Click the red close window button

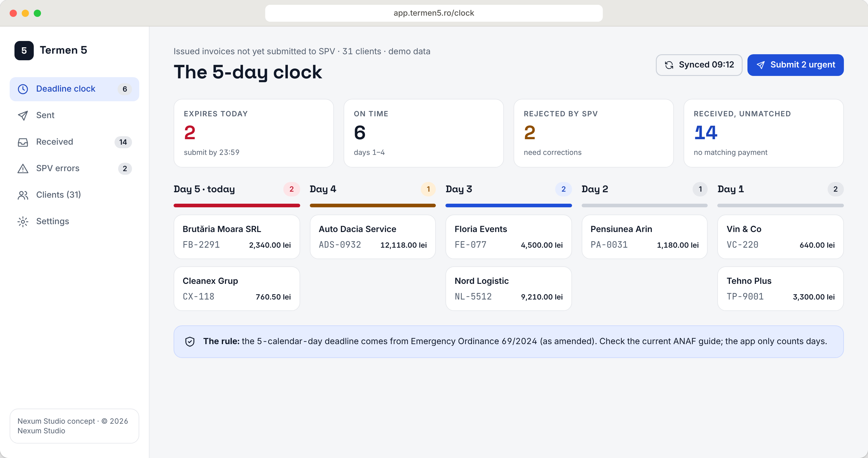tap(14, 13)
